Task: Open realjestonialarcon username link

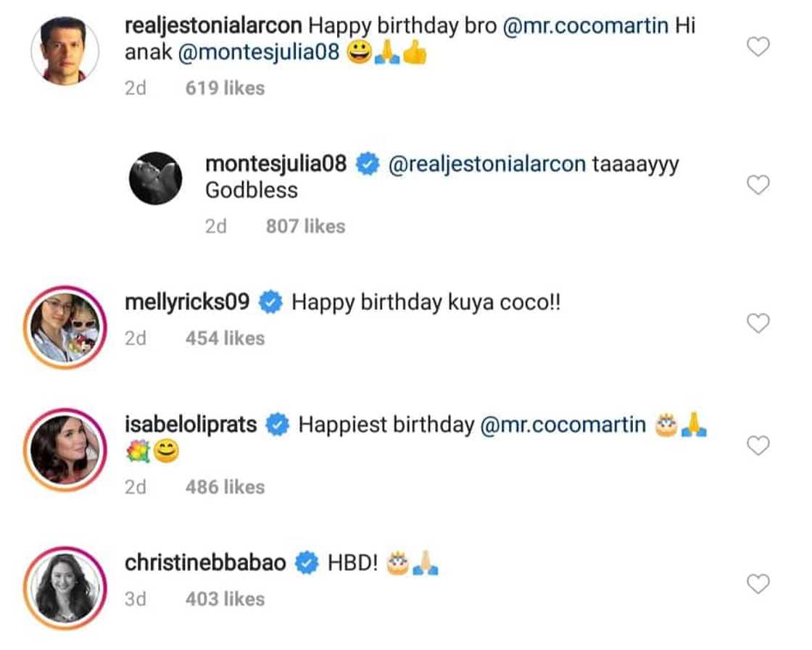Action: pyautogui.click(x=213, y=25)
